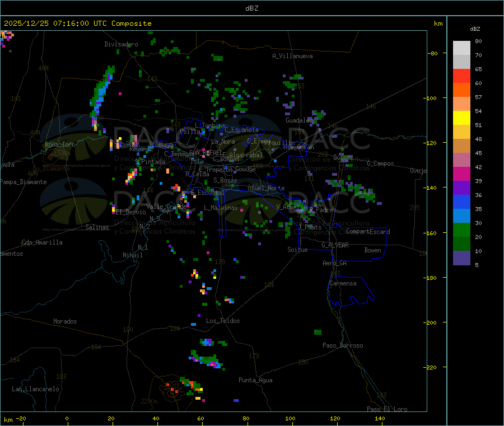Click the L_Malvinas map label
The height and width of the screenshot is (426, 504).
click(221, 208)
